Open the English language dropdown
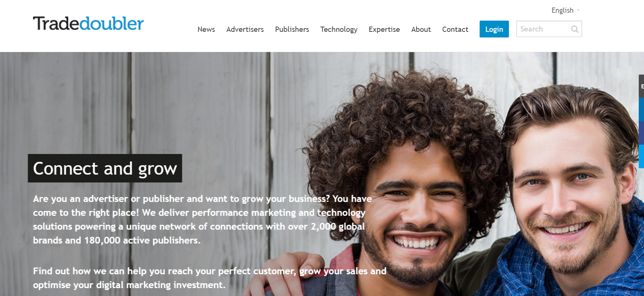Screen dimensions: 644x296 [566, 10]
